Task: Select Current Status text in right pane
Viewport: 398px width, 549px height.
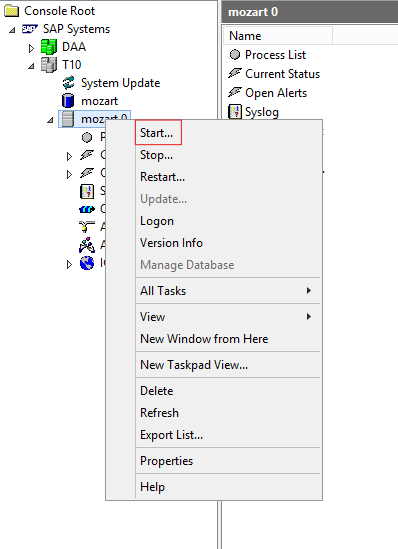Action: (x=282, y=74)
